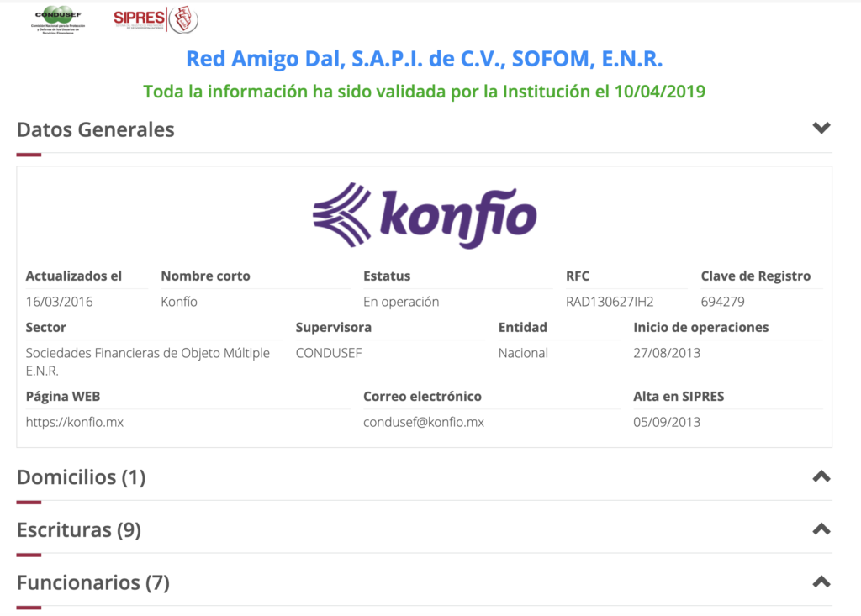Click the Alta en SIPRES date 05/09/2013

pyautogui.click(x=667, y=422)
